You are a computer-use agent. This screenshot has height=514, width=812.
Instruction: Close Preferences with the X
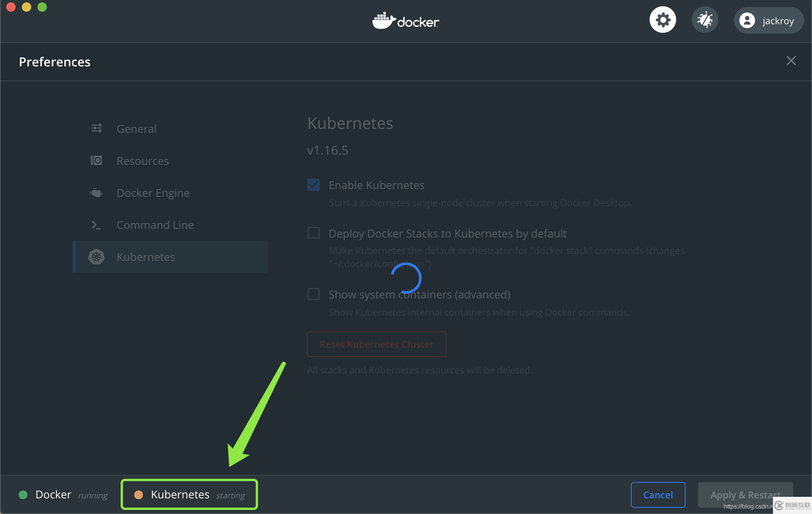791,61
